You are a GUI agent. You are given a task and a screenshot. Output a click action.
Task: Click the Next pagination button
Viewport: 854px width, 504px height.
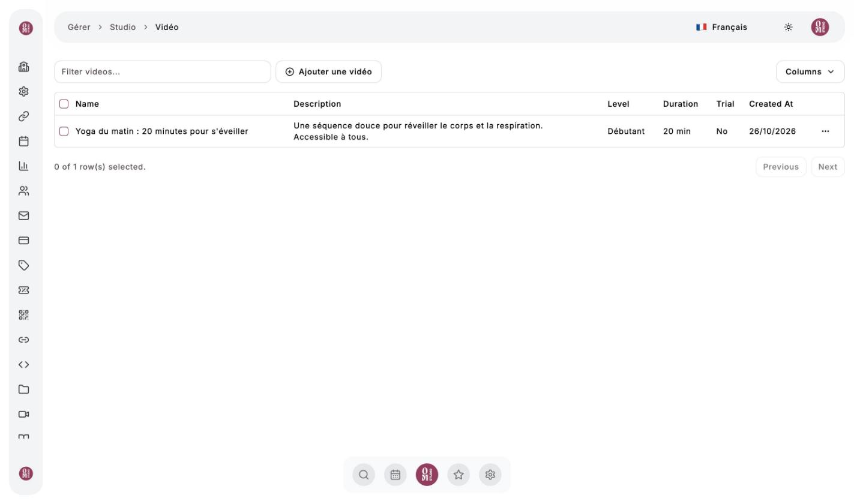tap(828, 167)
